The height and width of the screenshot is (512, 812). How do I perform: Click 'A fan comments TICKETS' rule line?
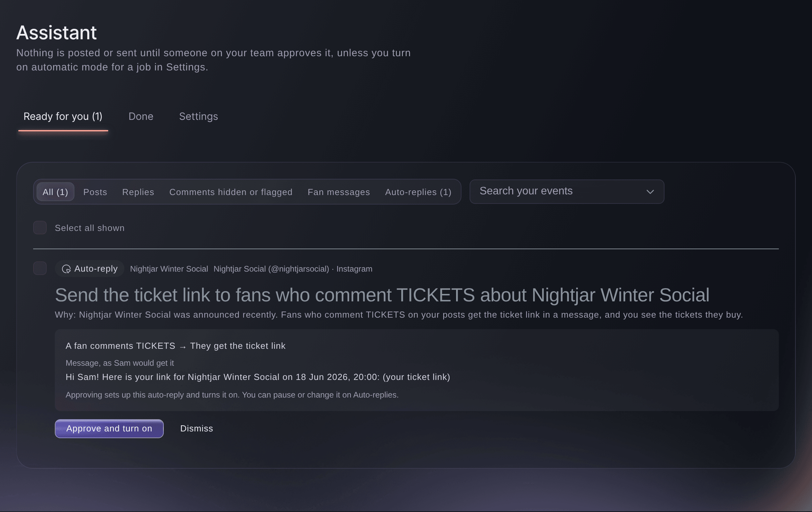(175, 346)
